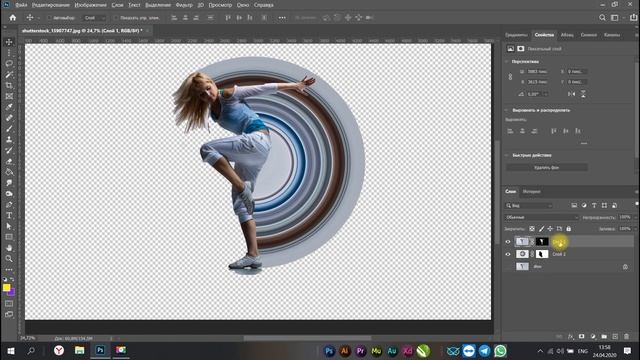640x360 pixels.
Task: Select the Hand tool
Action: coord(9,248)
